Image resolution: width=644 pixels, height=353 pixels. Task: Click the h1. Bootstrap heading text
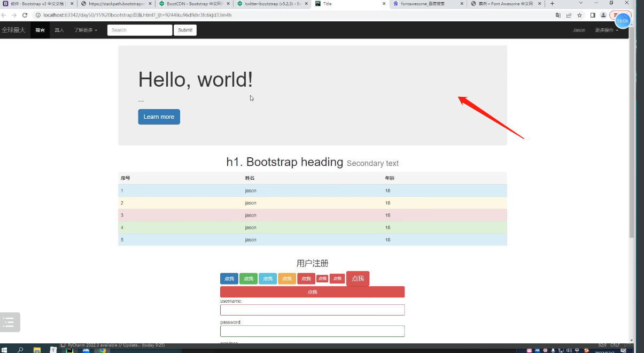[x=284, y=162]
